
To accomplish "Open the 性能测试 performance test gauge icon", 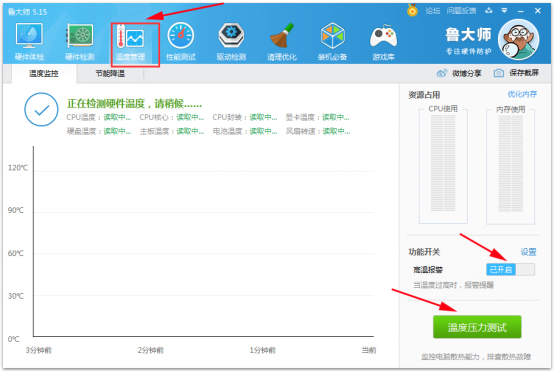I will [x=181, y=41].
